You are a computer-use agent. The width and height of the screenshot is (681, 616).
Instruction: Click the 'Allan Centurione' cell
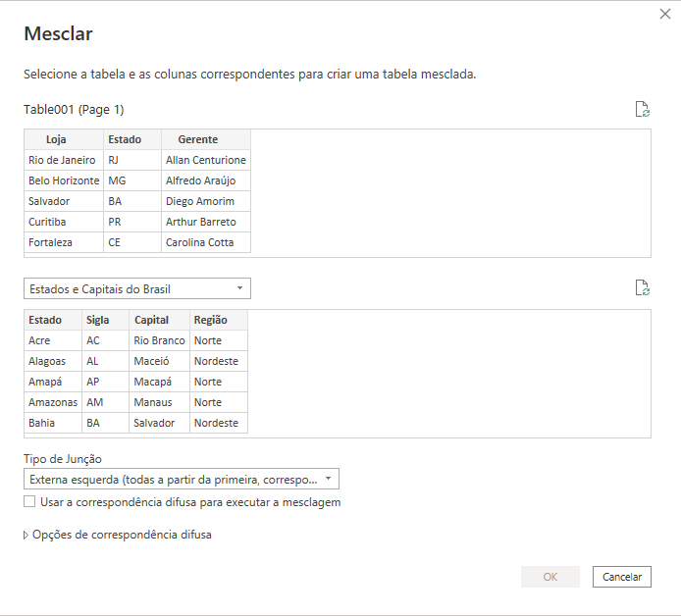(206, 160)
